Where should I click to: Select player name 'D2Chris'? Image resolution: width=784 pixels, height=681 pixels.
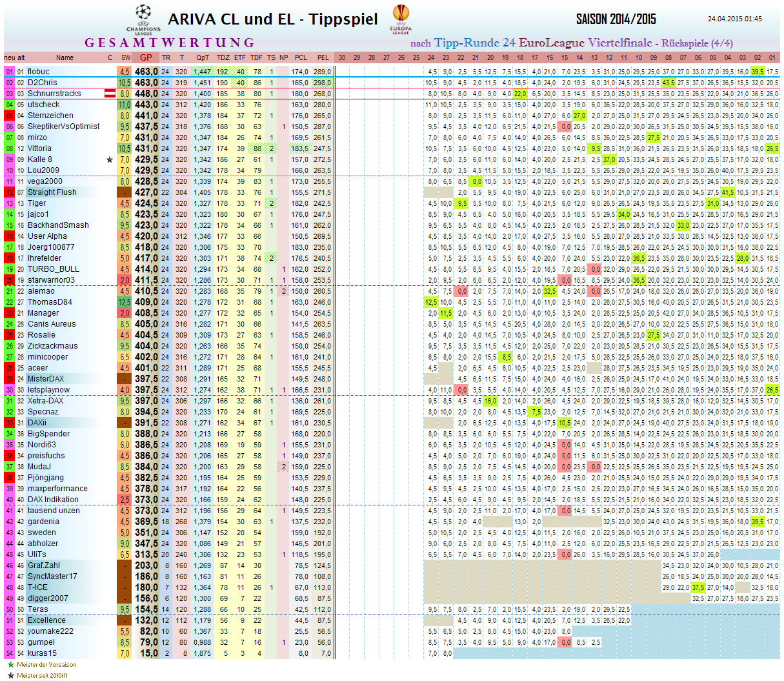[x=42, y=83]
